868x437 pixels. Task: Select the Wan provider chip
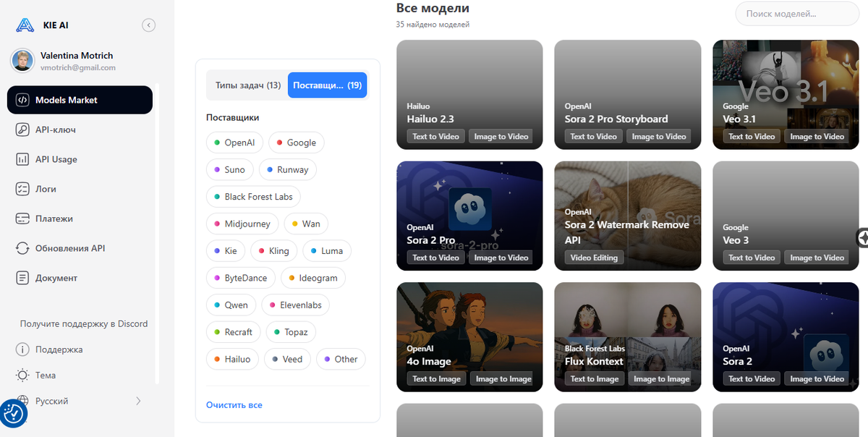click(306, 224)
